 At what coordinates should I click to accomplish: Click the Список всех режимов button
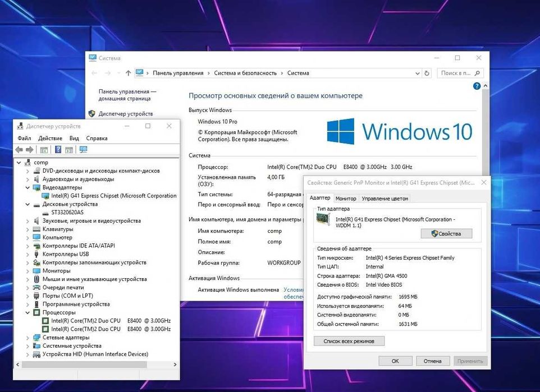click(349, 341)
